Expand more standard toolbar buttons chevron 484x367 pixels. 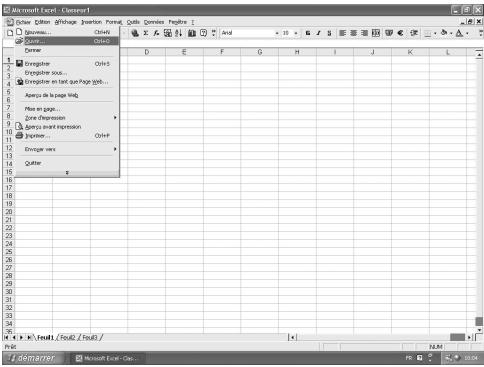tap(214, 33)
